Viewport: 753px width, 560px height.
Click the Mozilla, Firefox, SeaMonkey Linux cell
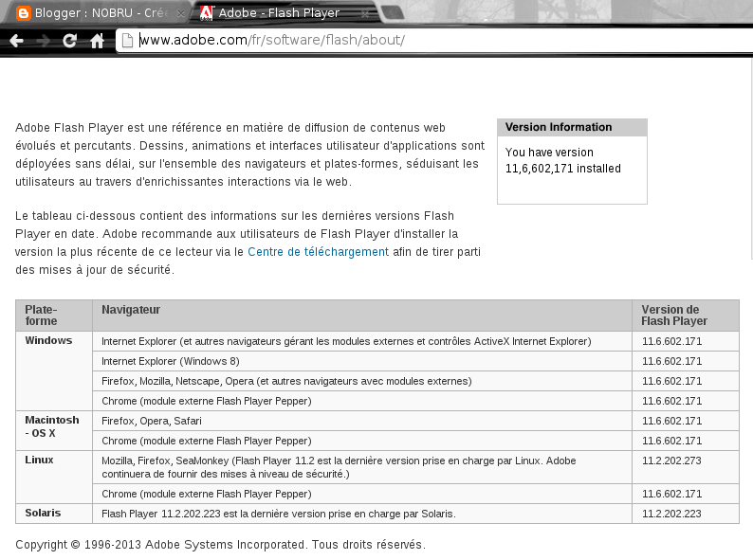[362, 467]
